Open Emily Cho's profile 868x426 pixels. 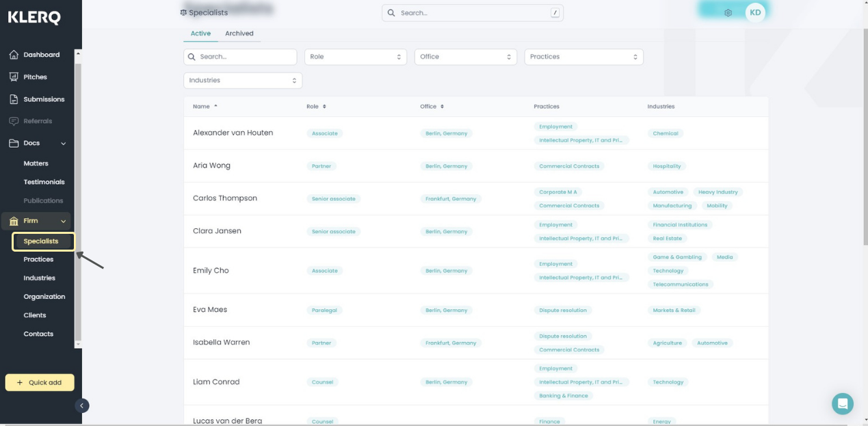pyautogui.click(x=211, y=271)
